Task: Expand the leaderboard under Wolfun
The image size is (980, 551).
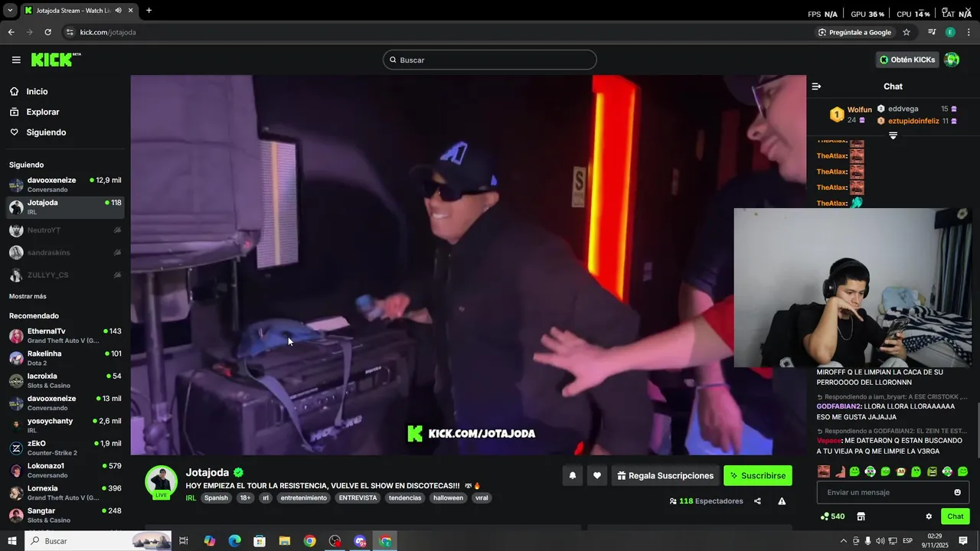Action: pos(893,135)
